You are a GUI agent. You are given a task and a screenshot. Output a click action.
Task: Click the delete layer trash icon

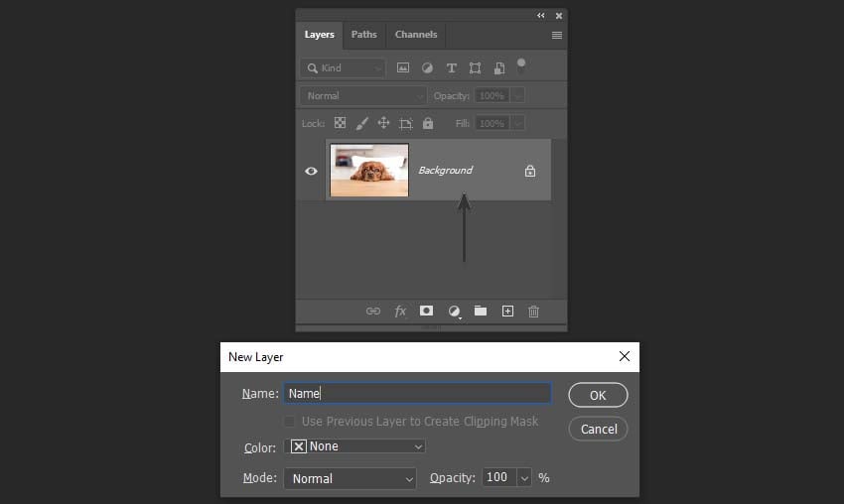[533, 312]
